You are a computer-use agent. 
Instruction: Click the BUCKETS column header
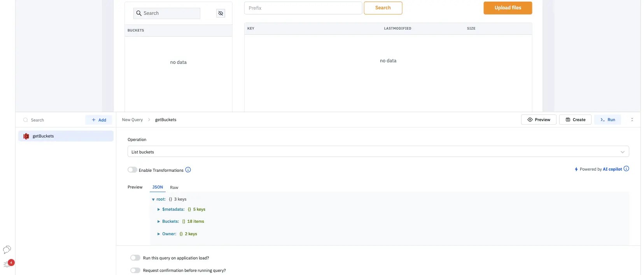point(136,30)
